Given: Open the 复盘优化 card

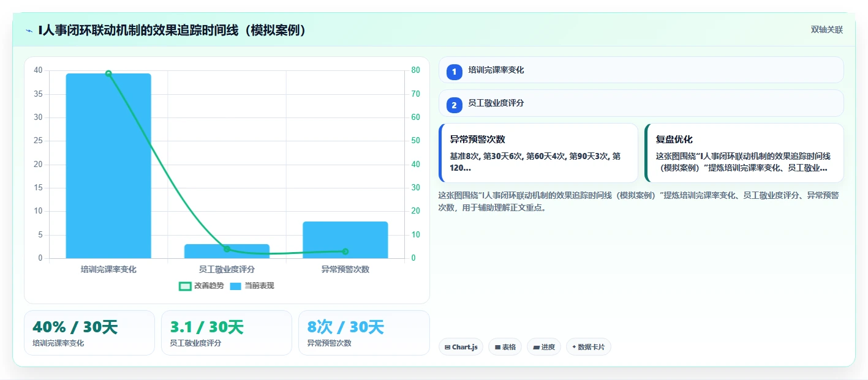Looking at the screenshot, I should coord(744,153).
